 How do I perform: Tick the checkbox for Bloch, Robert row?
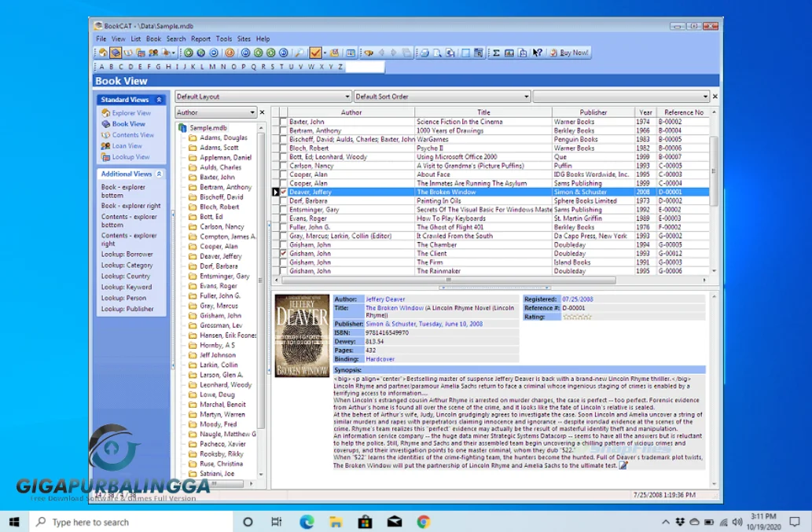pos(283,148)
